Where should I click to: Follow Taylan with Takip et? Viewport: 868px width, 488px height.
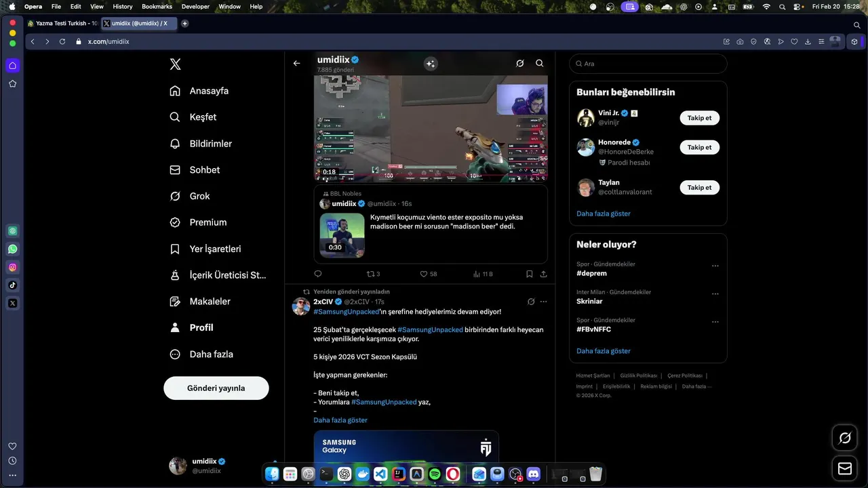pos(699,187)
